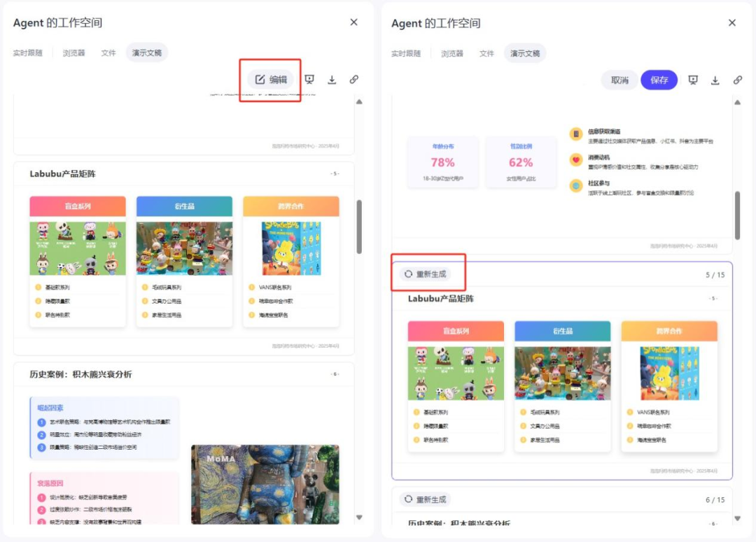This screenshot has height=542, width=756.
Task: Select 跨界合作 card image in left panel
Action: tap(291, 248)
